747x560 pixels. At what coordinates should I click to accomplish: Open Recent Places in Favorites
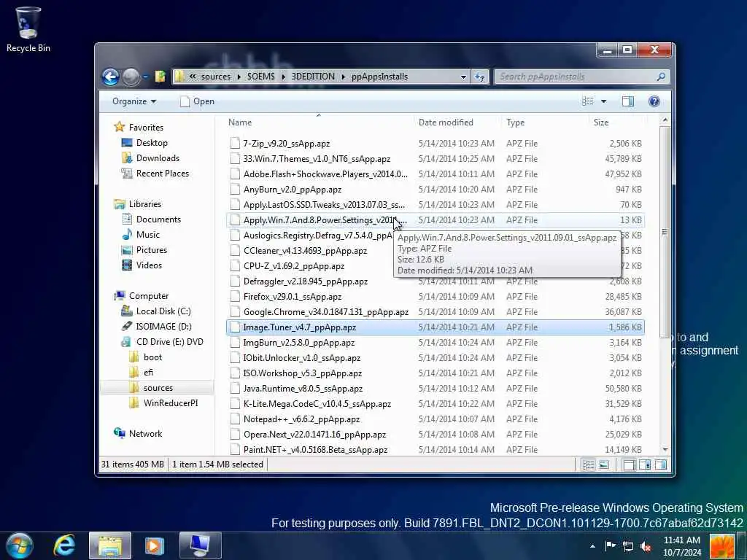click(163, 174)
